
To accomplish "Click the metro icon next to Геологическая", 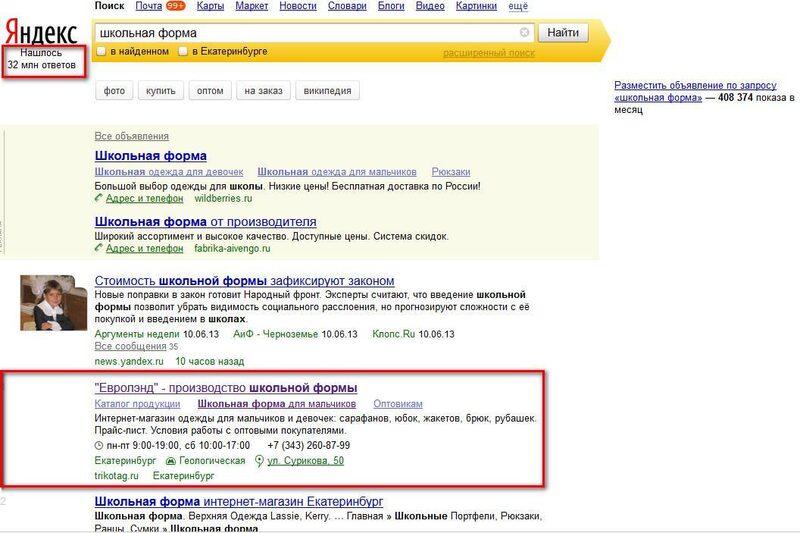I will (x=171, y=461).
